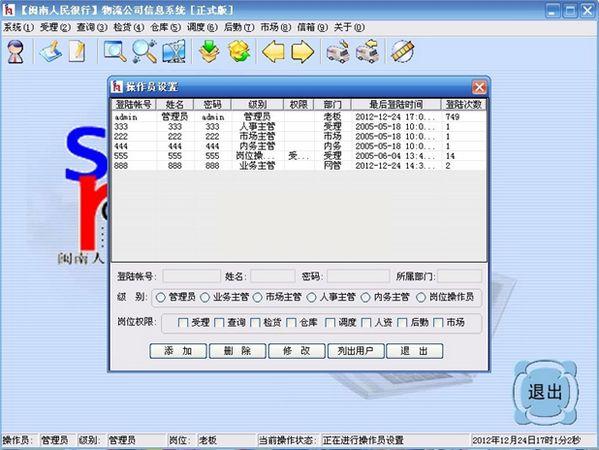Click the yellow left arrow toolbar icon
Image resolution: width=599 pixels, height=450 pixels.
coord(273,52)
